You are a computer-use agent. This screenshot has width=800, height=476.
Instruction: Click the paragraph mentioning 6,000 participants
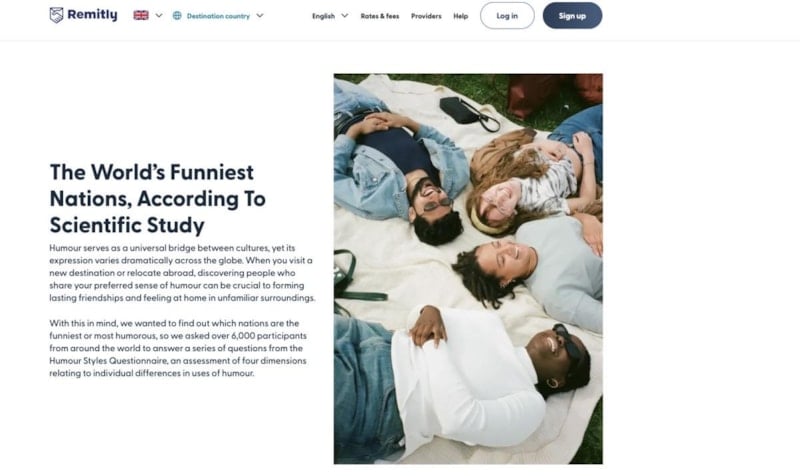pyautogui.click(x=178, y=348)
